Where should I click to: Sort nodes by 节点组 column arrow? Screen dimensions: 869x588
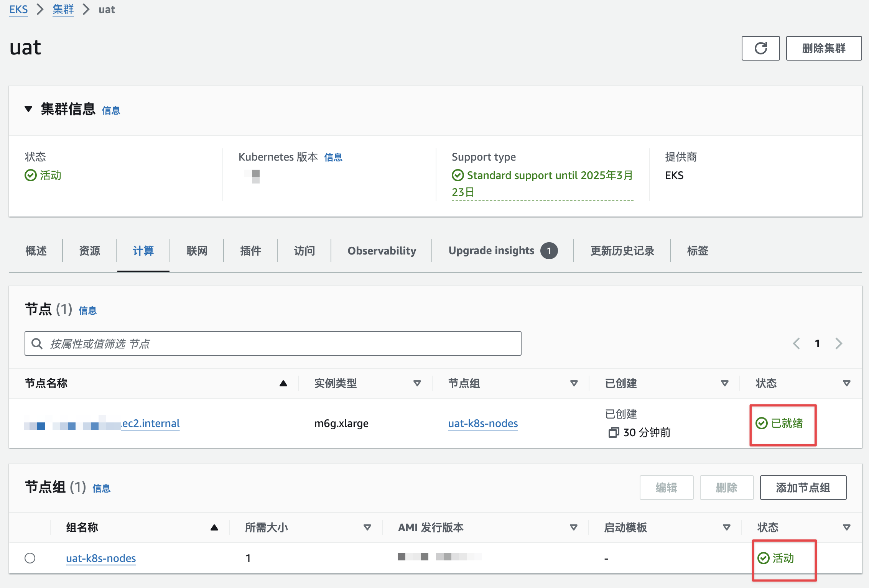[574, 383]
